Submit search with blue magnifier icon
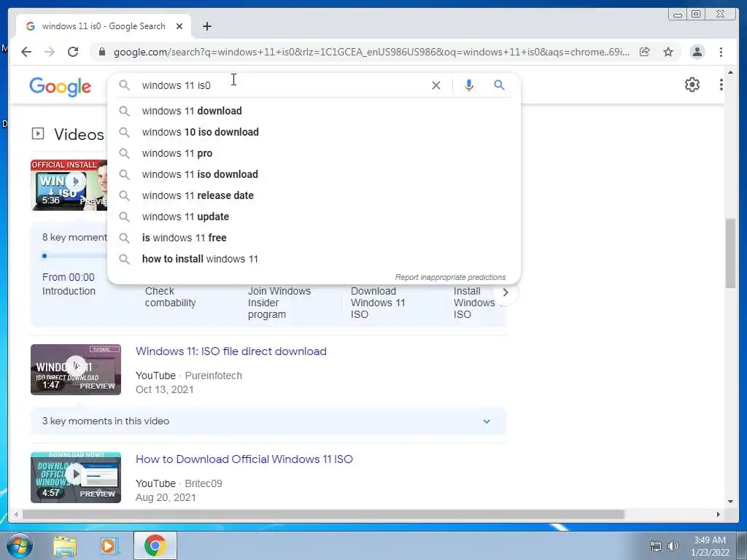 point(499,85)
